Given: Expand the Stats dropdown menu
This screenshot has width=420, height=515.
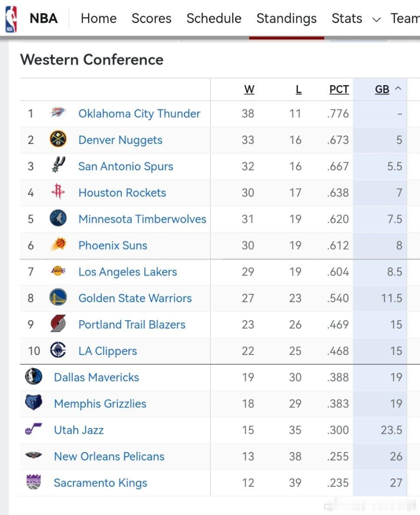Looking at the screenshot, I should [x=377, y=19].
